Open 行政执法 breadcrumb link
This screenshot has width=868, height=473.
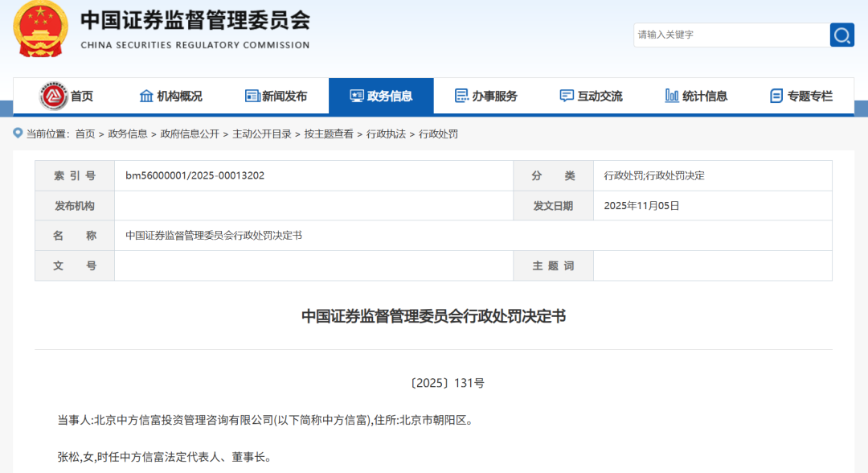coord(386,134)
